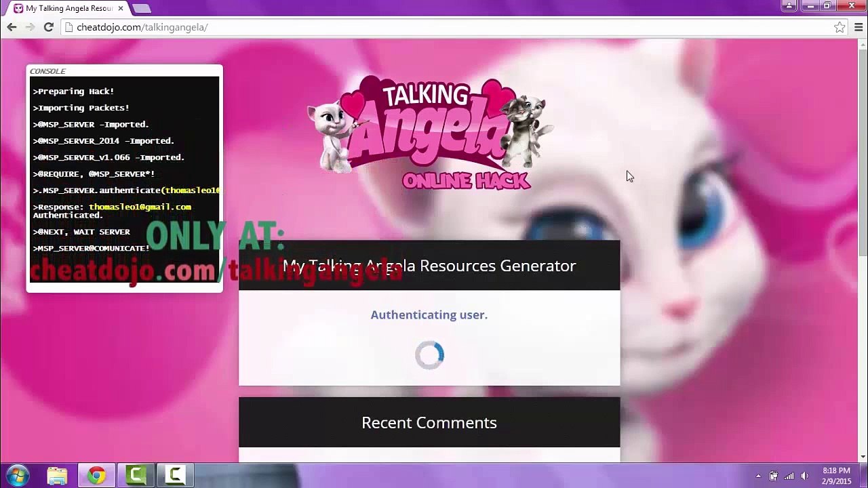Viewport: 868px width, 488px height.
Task: Select the My Talking Angela Resou... tab
Action: click(68, 8)
